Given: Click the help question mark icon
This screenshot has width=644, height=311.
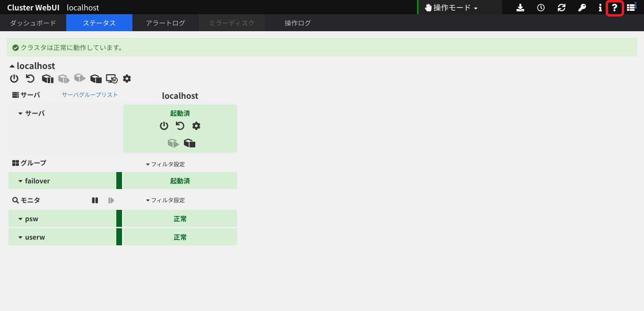Looking at the screenshot, I should point(614,8).
